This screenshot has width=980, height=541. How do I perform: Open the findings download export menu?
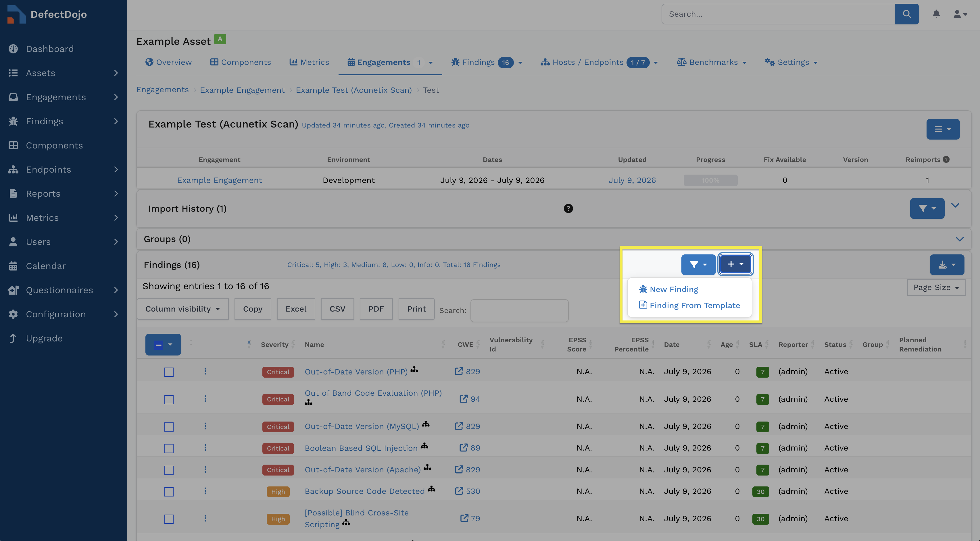(947, 264)
